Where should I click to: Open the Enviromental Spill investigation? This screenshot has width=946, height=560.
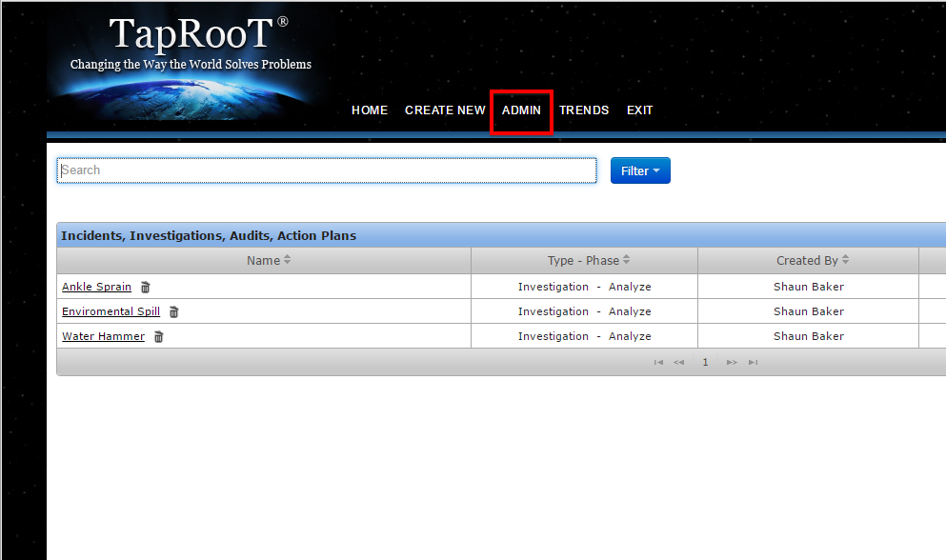tap(111, 311)
